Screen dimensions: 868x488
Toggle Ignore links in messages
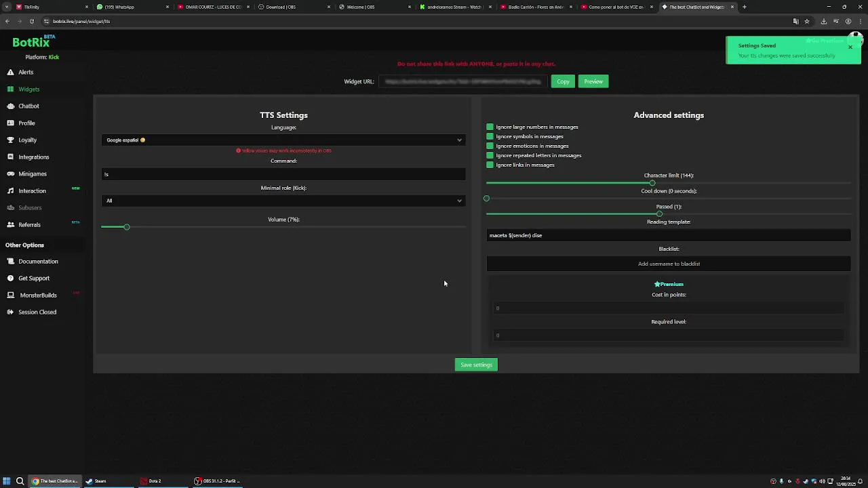(x=490, y=165)
